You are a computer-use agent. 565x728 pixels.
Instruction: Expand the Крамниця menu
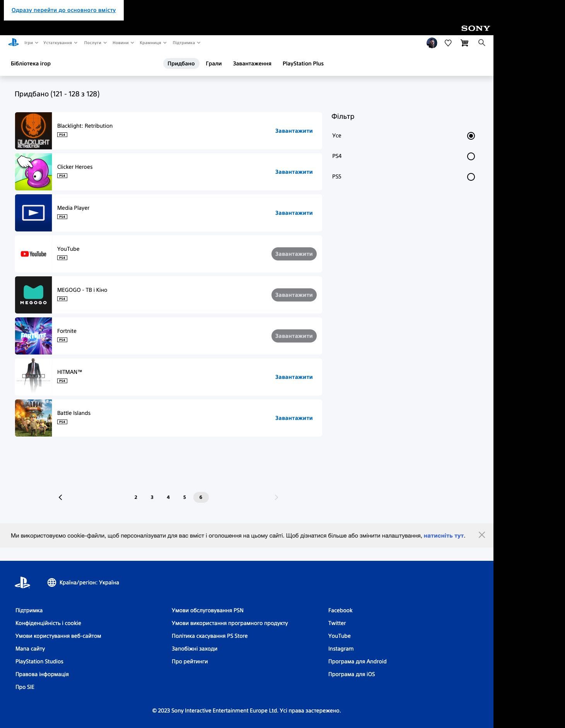(153, 43)
